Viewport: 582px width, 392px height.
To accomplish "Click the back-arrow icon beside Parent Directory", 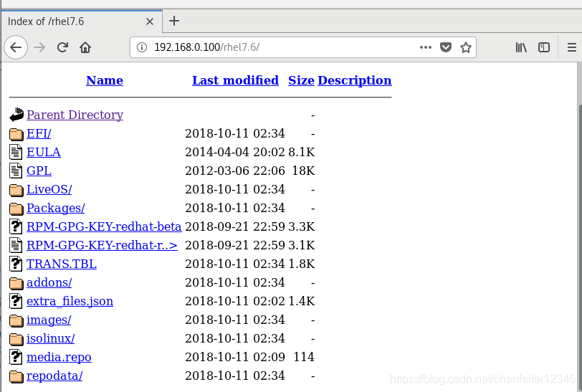I will point(16,115).
